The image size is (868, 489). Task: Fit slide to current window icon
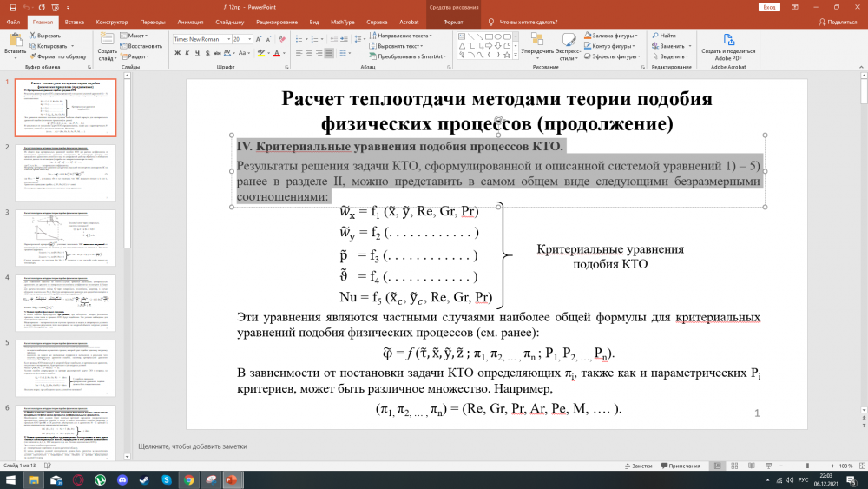click(x=862, y=466)
